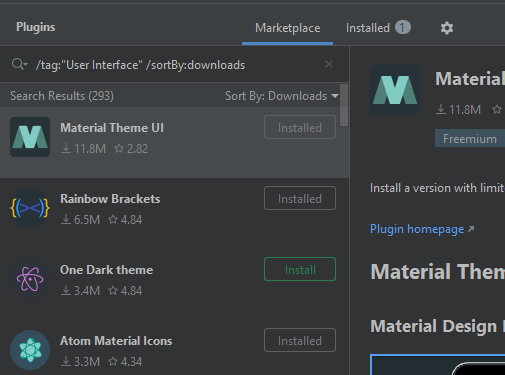Switch to the Marketplace tab
The height and width of the screenshot is (375, 505).
(287, 28)
